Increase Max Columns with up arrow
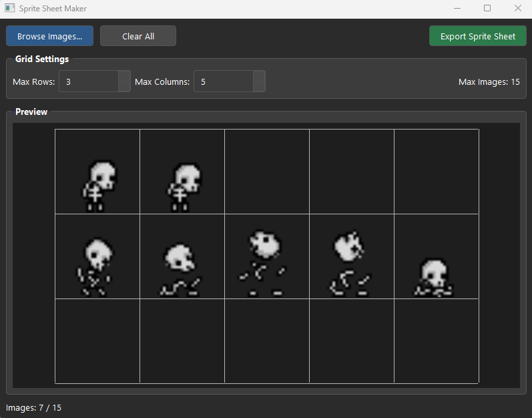 point(259,75)
